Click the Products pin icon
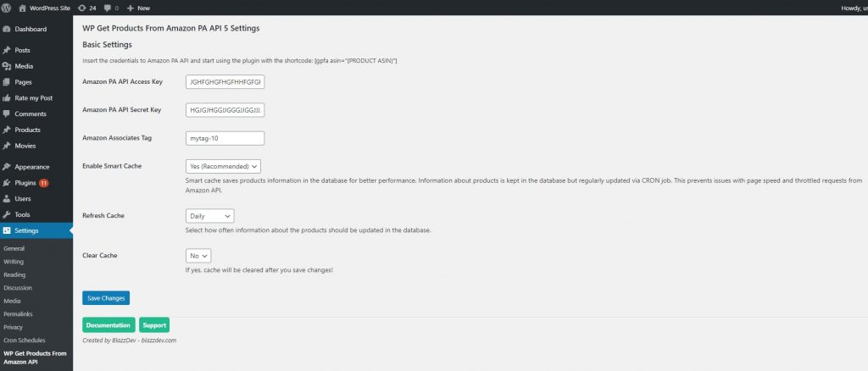Screen dimensions: 868x371 coord(7,130)
